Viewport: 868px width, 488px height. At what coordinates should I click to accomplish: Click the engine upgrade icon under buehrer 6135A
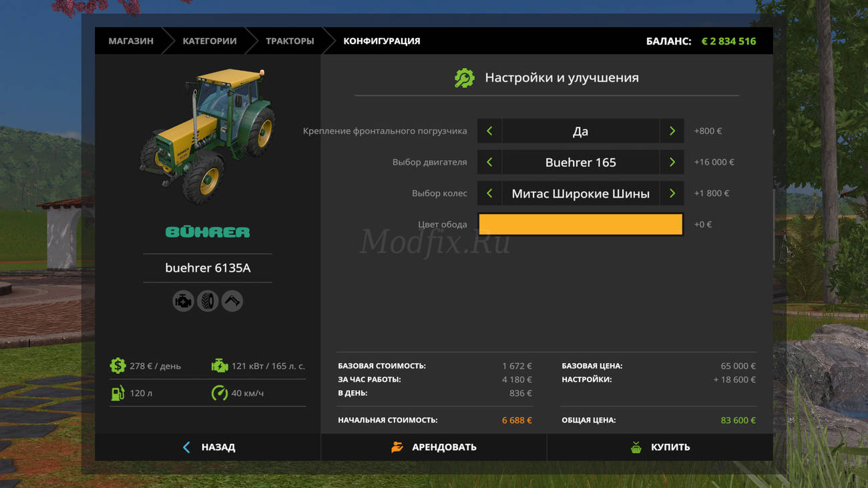183,301
